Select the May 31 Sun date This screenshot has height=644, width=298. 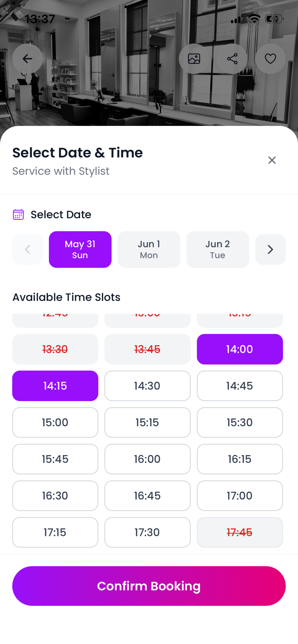(x=80, y=249)
